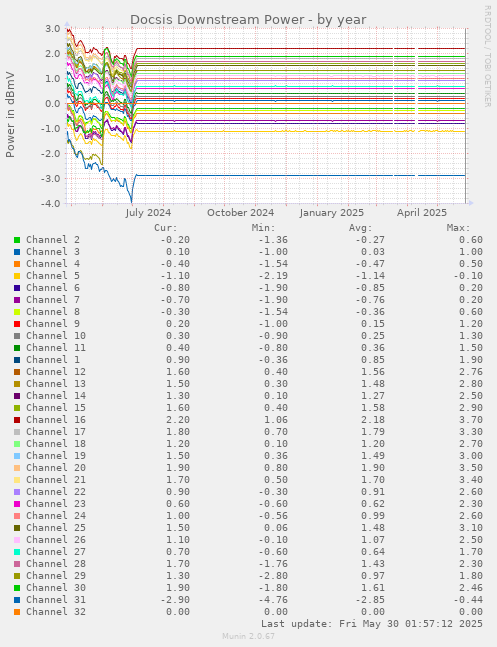Click Channel 31's Min value -4.76
Image resolution: width=497 pixels, height=647 pixels.
click(273, 600)
